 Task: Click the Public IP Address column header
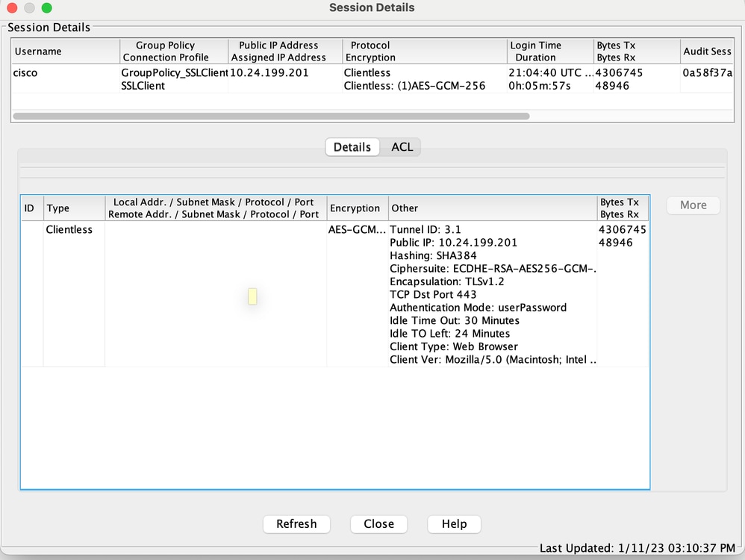click(285, 52)
